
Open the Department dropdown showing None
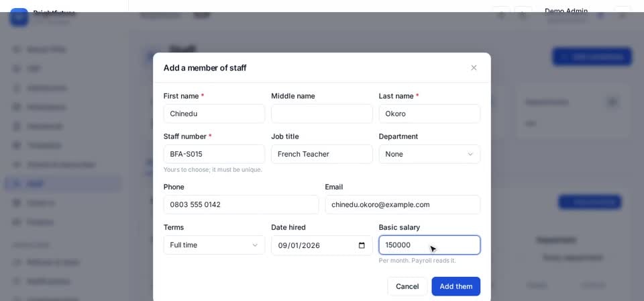[429, 155]
